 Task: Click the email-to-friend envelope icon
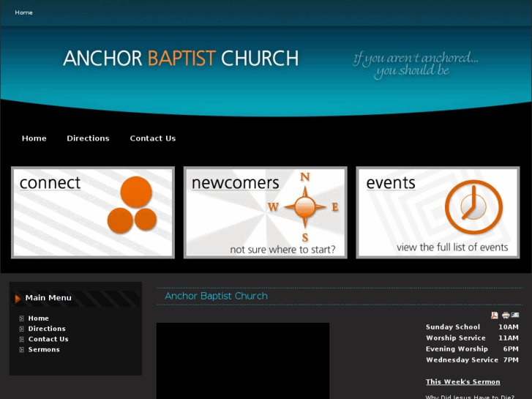point(515,315)
